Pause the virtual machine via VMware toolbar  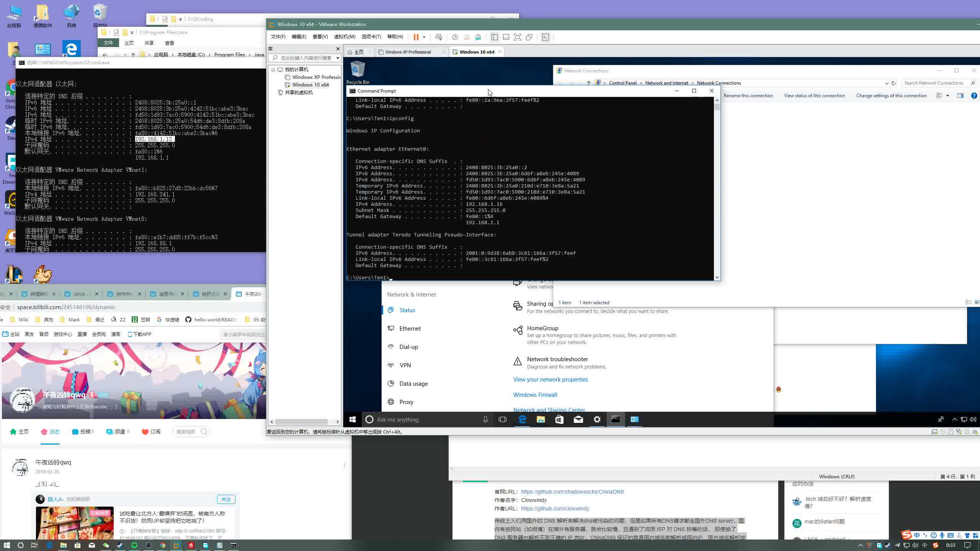click(x=416, y=37)
